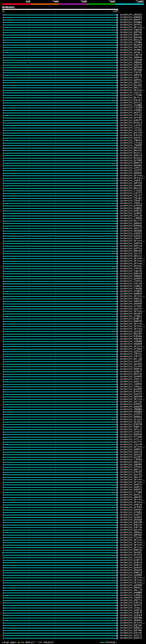Open hit UniRef100_Q608E2
Viewport: 146px width, 644px height.
tap(131, 552)
